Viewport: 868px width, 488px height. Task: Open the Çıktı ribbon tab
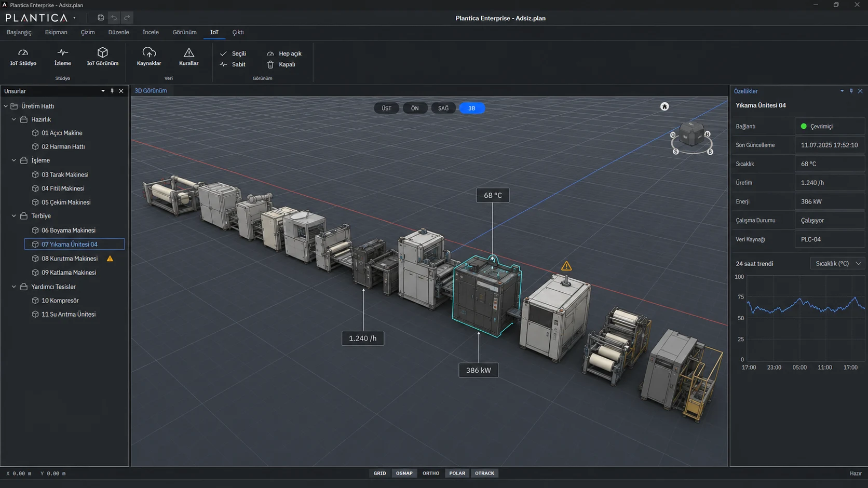point(238,32)
